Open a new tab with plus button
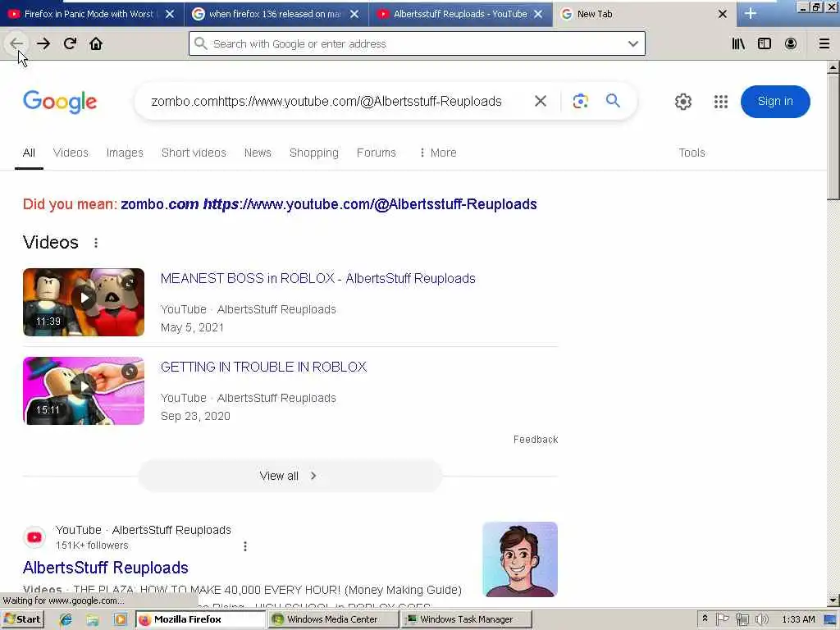This screenshot has width=840, height=630. [751, 14]
